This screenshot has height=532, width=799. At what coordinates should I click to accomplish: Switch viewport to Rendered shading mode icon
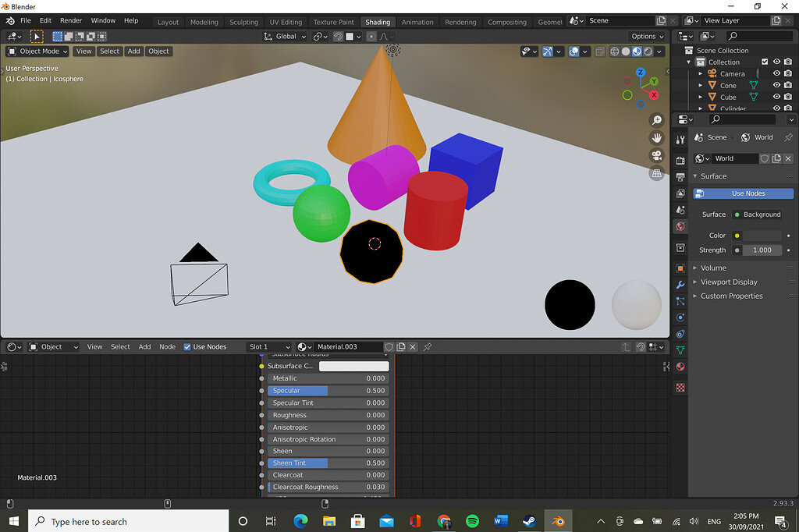click(648, 51)
